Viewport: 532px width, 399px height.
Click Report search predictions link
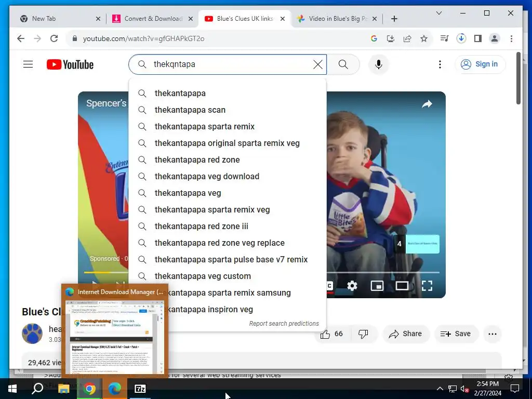(284, 323)
